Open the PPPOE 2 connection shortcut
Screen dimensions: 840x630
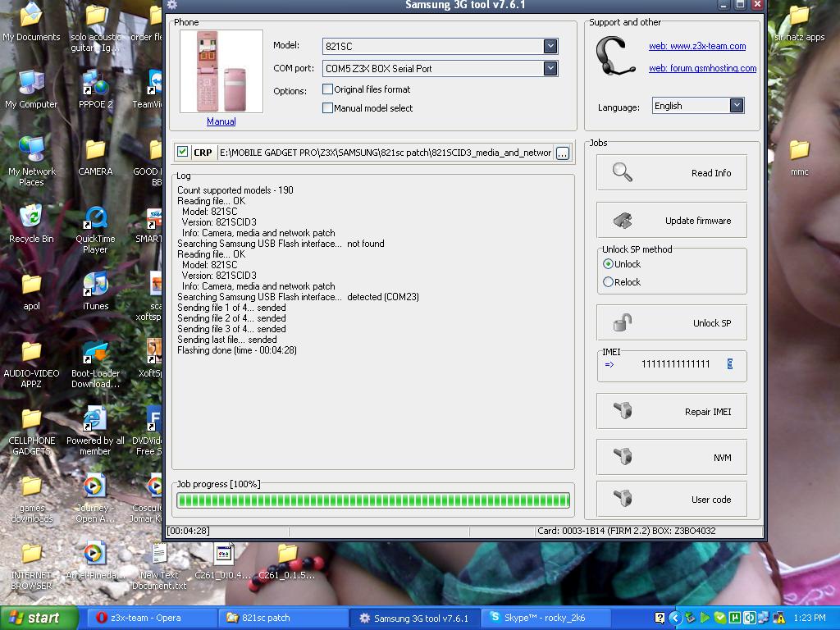pos(95,89)
